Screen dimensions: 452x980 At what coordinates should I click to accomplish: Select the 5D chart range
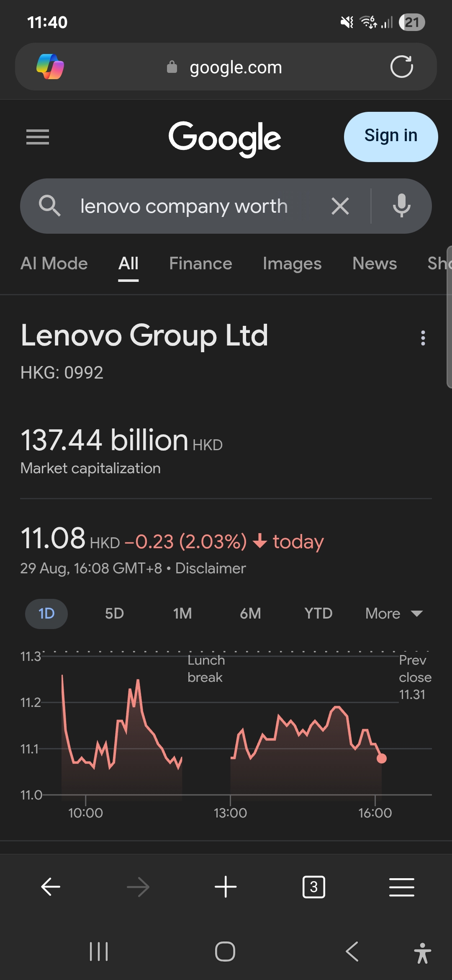pyautogui.click(x=114, y=614)
